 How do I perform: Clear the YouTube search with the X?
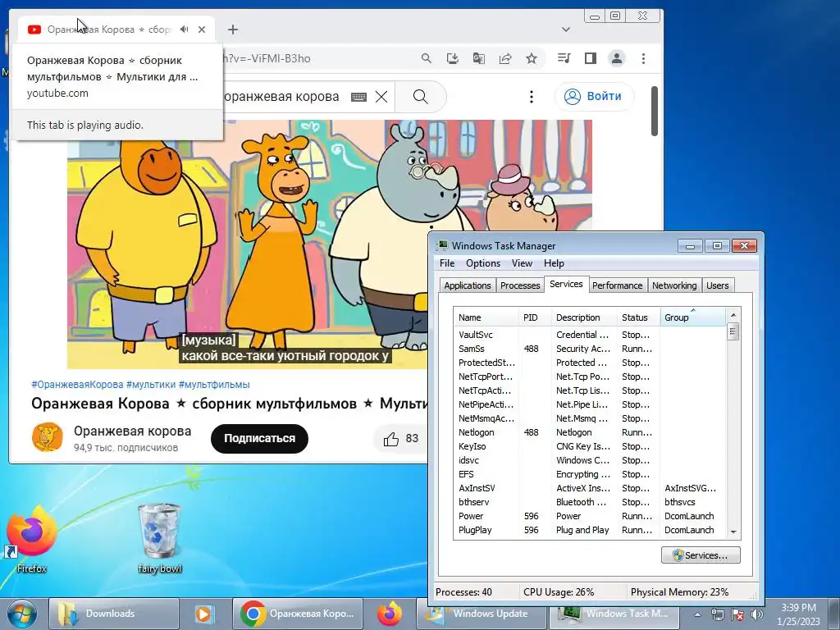[x=381, y=97]
